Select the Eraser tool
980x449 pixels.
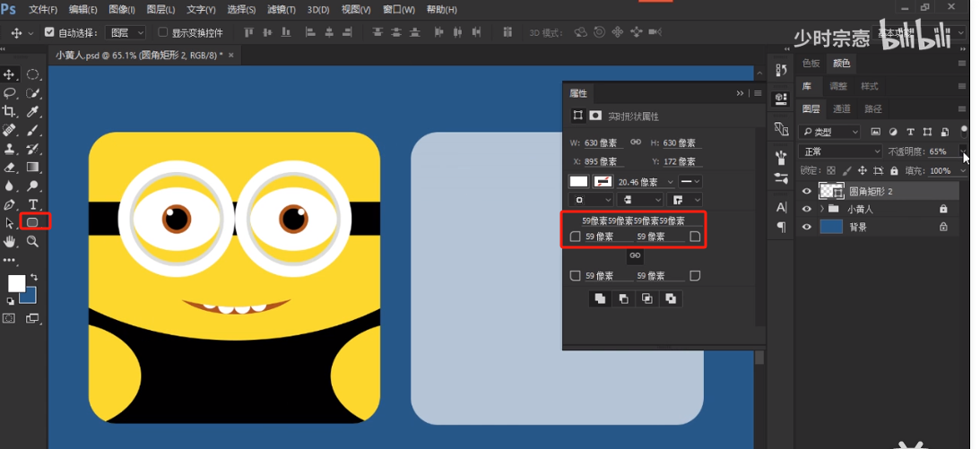[x=9, y=167]
